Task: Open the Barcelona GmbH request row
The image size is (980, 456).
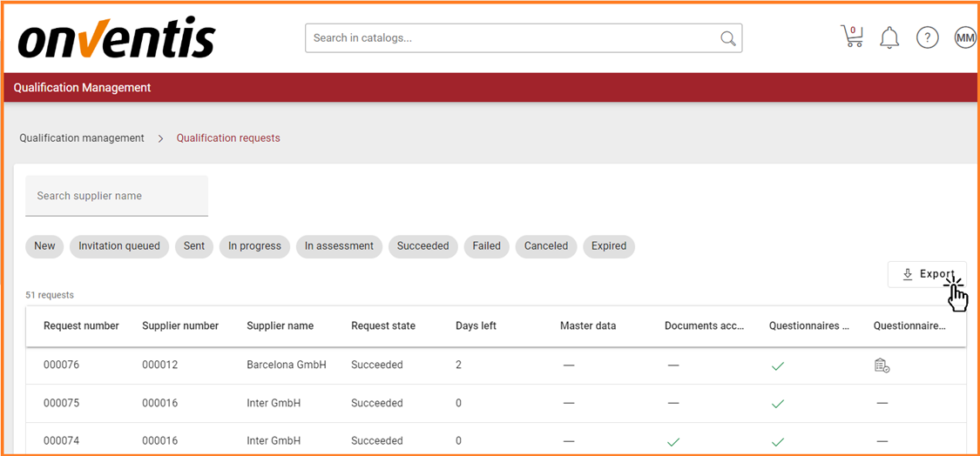Action: click(x=286, y=365)
